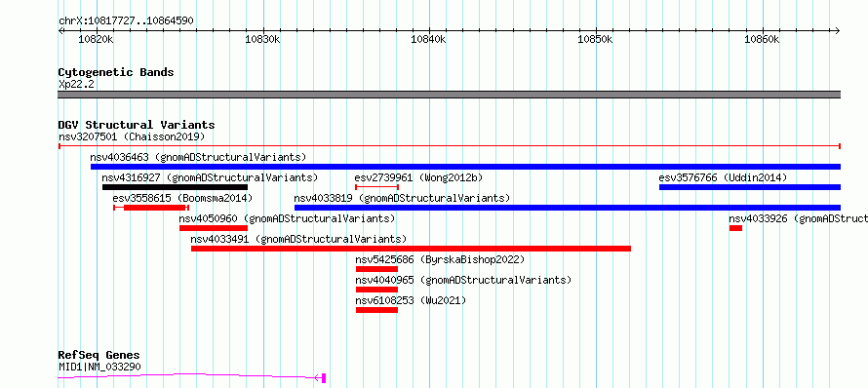Open the nsv6108253 (Wu2021) variant bar

click(377, 310)
